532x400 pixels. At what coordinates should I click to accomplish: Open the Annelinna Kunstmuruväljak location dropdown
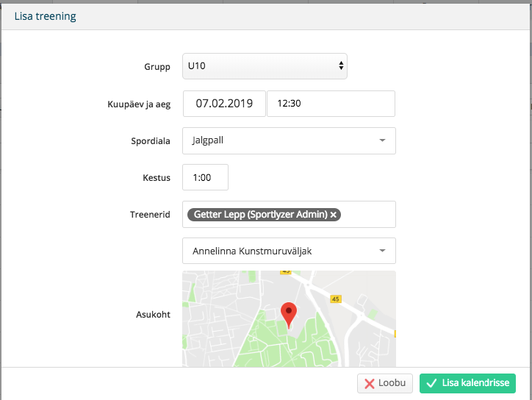point(289,251)
